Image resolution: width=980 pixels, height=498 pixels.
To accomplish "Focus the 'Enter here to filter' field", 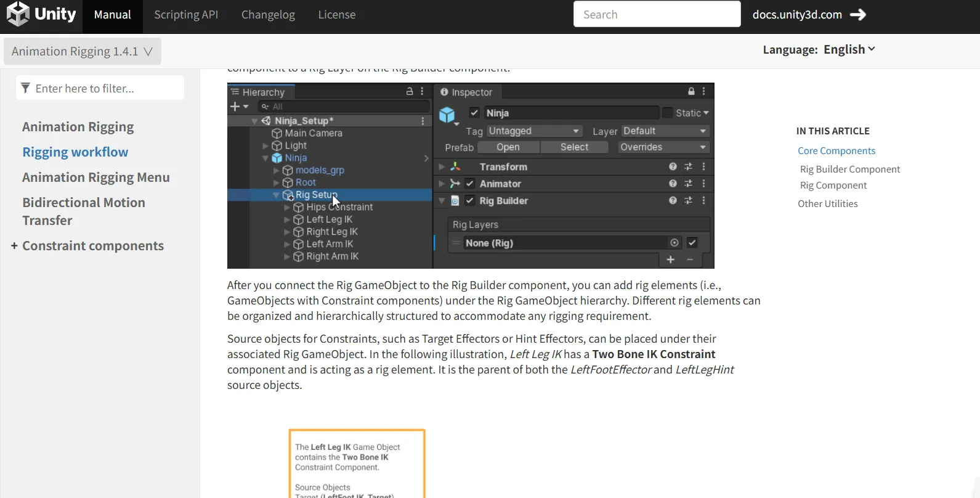I will (x=100, y=88).
